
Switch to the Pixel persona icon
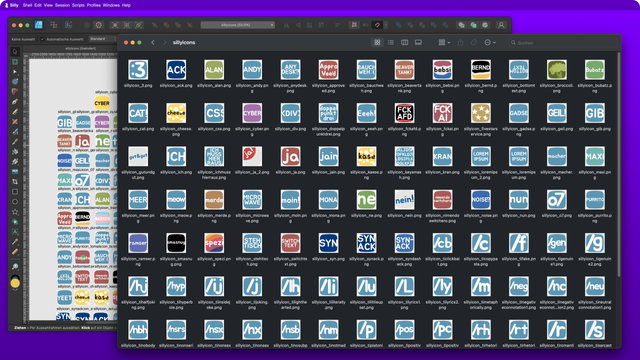[53, 25]
